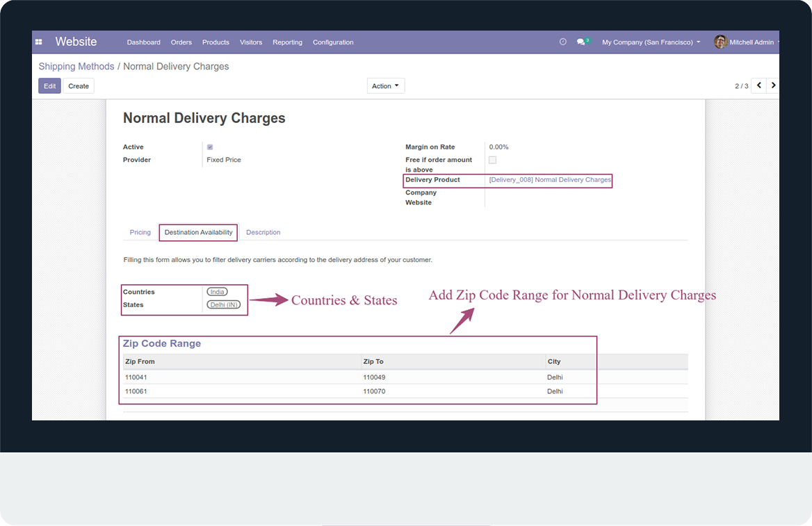Switch to the Description tab

tap(263, 232)
